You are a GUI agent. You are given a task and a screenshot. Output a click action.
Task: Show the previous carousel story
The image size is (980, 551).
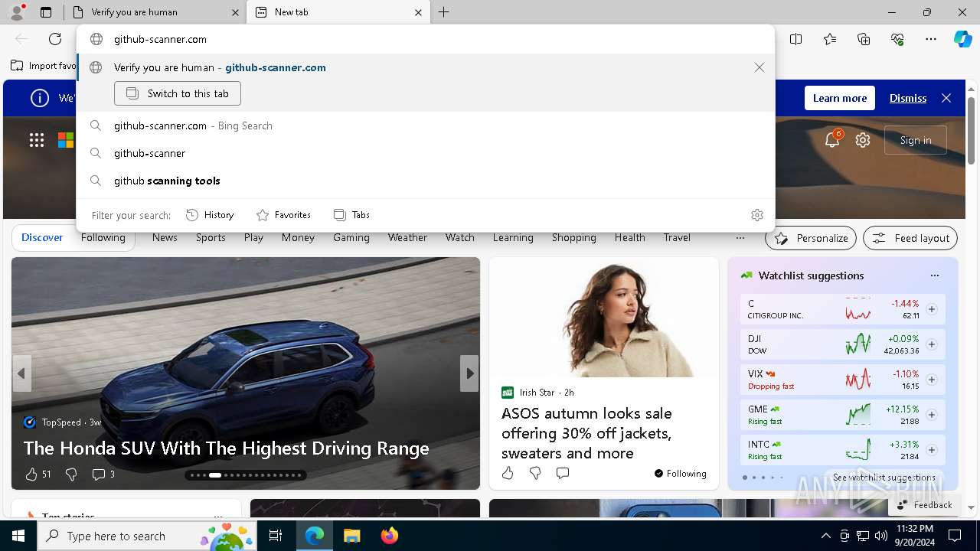click(21, 373)
